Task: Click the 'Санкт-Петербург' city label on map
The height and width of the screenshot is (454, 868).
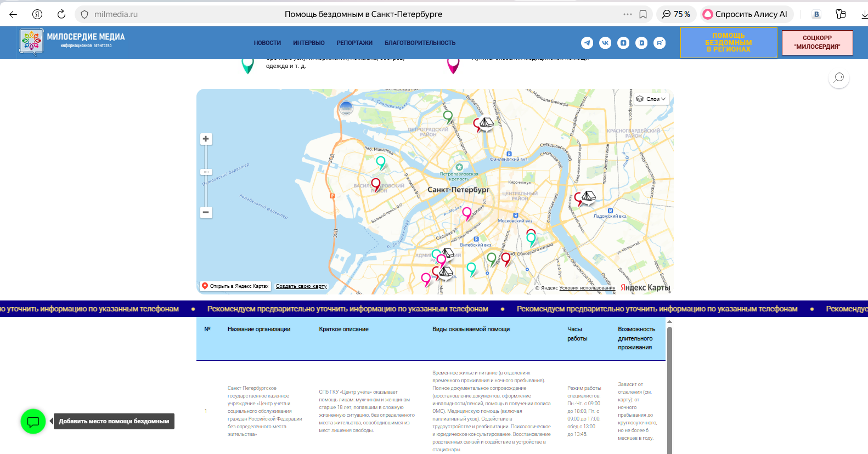Action: pos(458,190)
